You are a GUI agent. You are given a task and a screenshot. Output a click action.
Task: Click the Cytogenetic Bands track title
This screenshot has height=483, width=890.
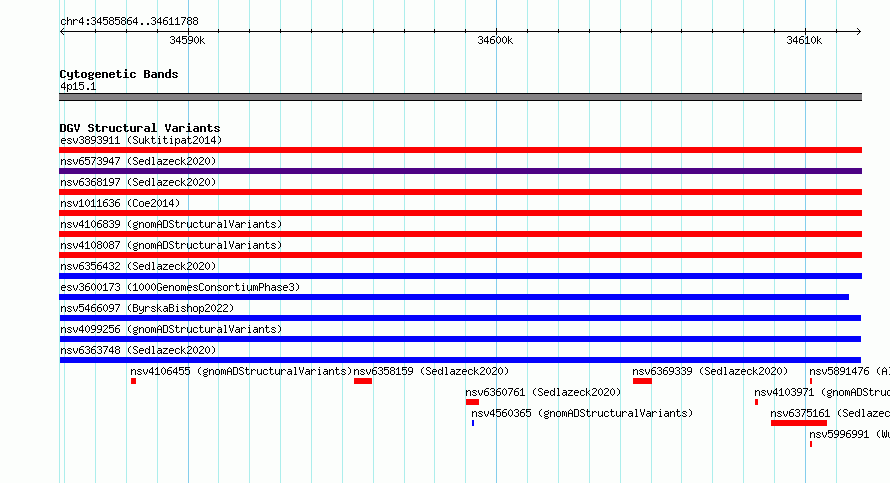119,74
